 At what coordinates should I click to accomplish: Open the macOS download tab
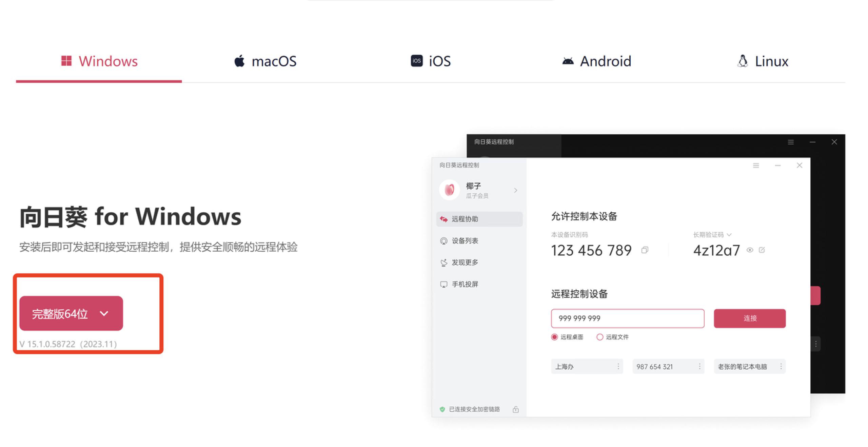pyautogui.click(x=265, y=61)
